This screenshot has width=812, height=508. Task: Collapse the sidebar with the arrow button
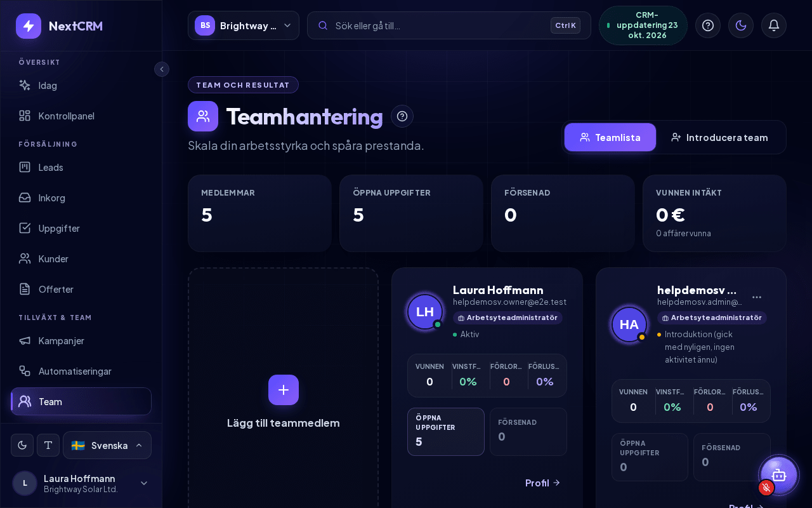click(162, 69)
